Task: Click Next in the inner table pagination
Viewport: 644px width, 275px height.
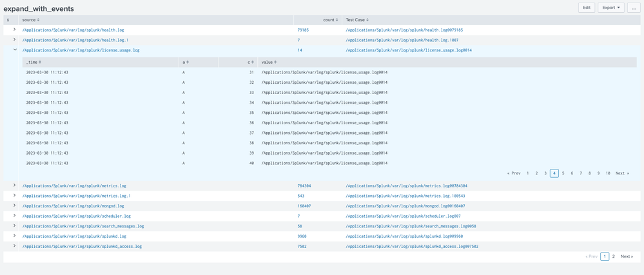Action: tap(622, 173)
